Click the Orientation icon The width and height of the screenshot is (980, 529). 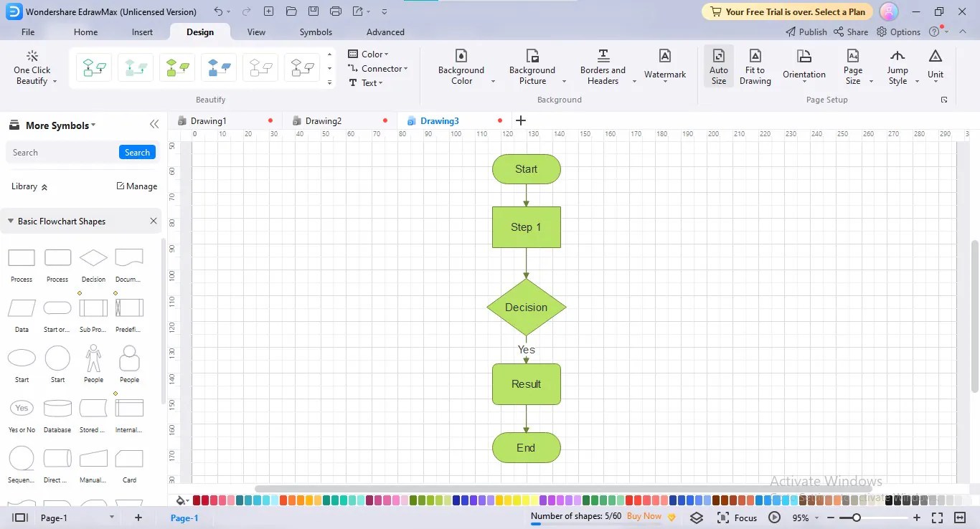(x=804, y=67)
